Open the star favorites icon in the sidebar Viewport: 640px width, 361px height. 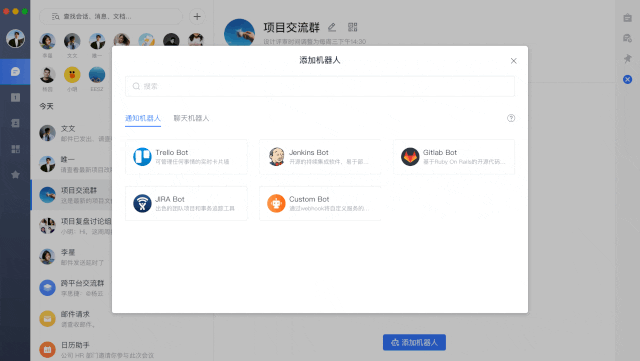point(15,175)
